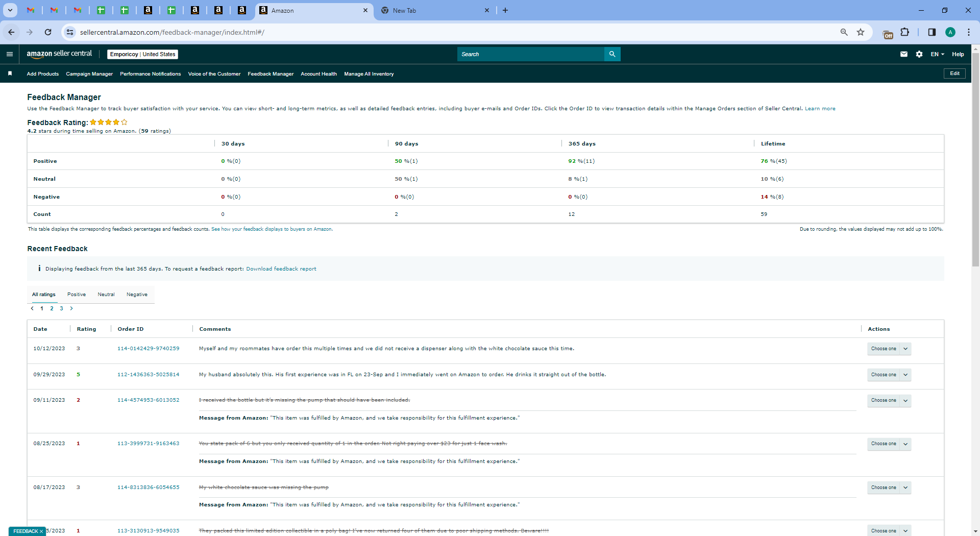Click the amazon seller central logo
Image resolution: width=980 pixels, height=536 pixels.
click(59, 54)
